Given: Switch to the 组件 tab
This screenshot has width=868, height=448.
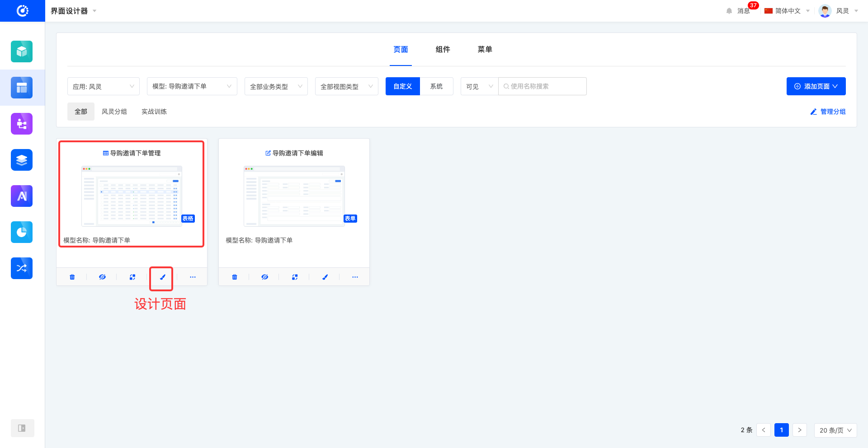Looking at the screenshot, I should [443, 49].
